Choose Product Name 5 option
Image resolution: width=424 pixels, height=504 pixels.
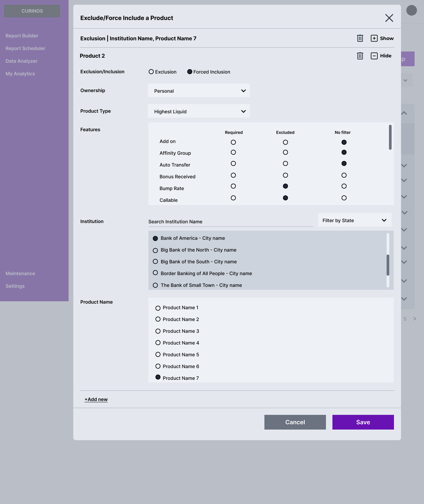point(158,355)
